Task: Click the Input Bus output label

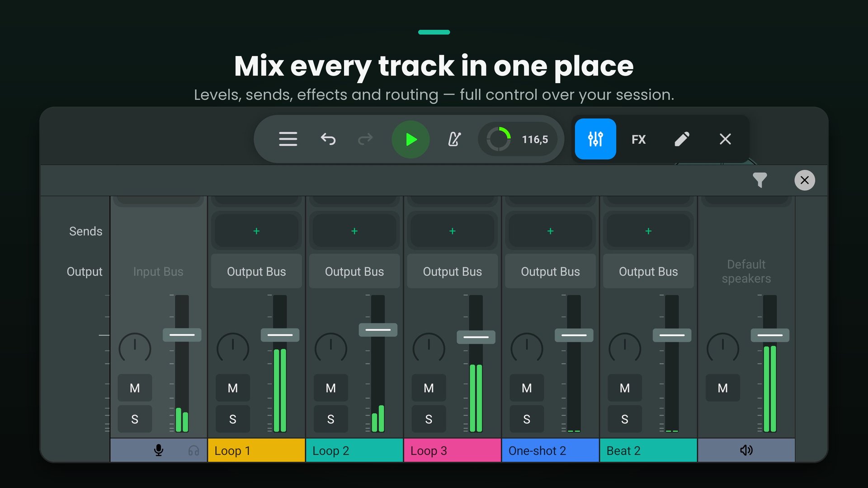Action: [x=158, y=271]
